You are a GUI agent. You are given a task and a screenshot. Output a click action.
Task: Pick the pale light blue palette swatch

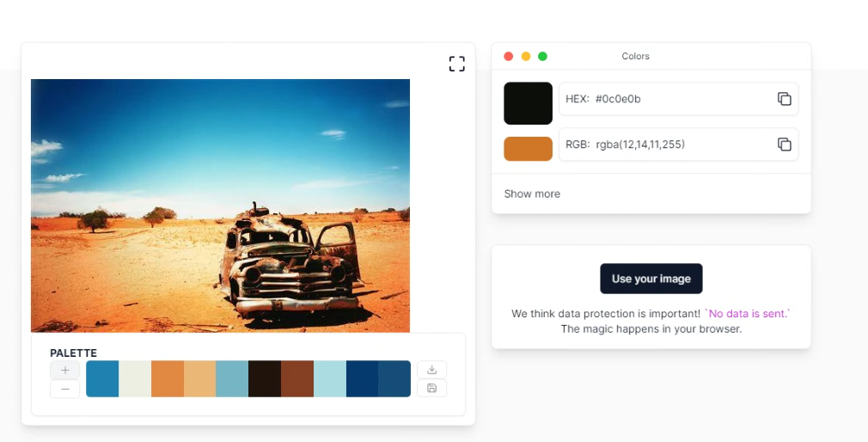click(330, 379)
